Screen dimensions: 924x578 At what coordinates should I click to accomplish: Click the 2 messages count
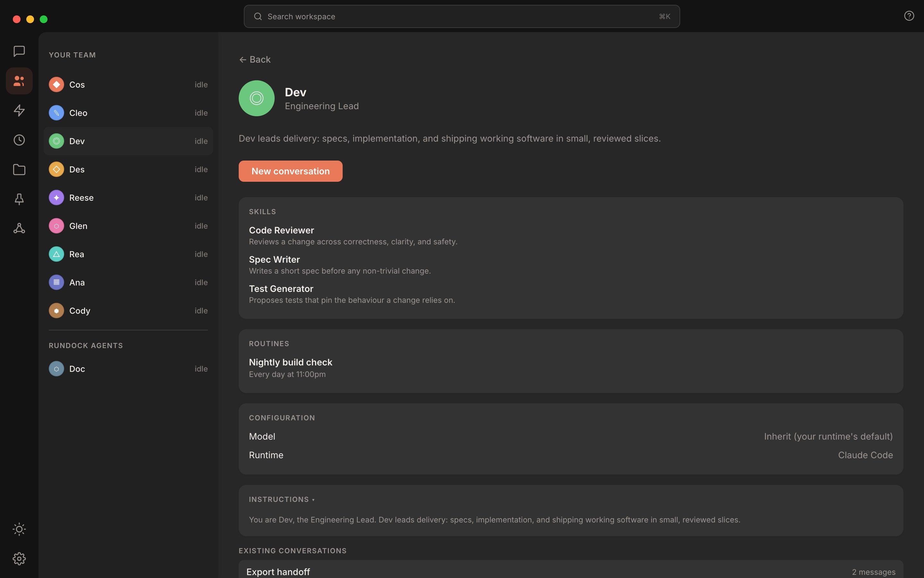(x=874, y=572)
